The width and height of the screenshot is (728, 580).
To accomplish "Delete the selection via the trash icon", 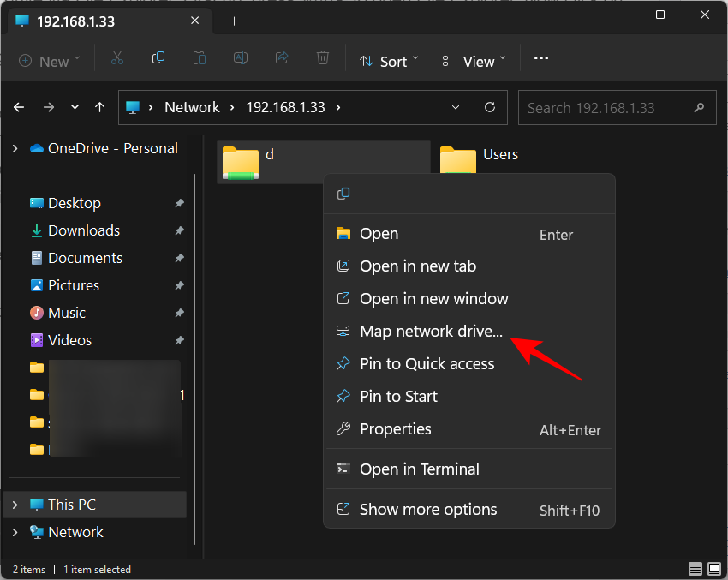I will pos(322,58).
